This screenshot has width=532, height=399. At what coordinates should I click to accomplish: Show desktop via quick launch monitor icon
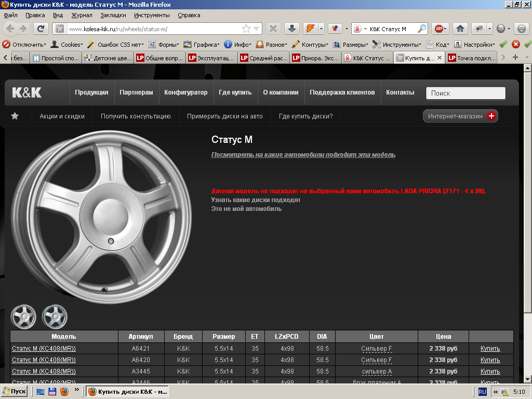coord(41,392)
